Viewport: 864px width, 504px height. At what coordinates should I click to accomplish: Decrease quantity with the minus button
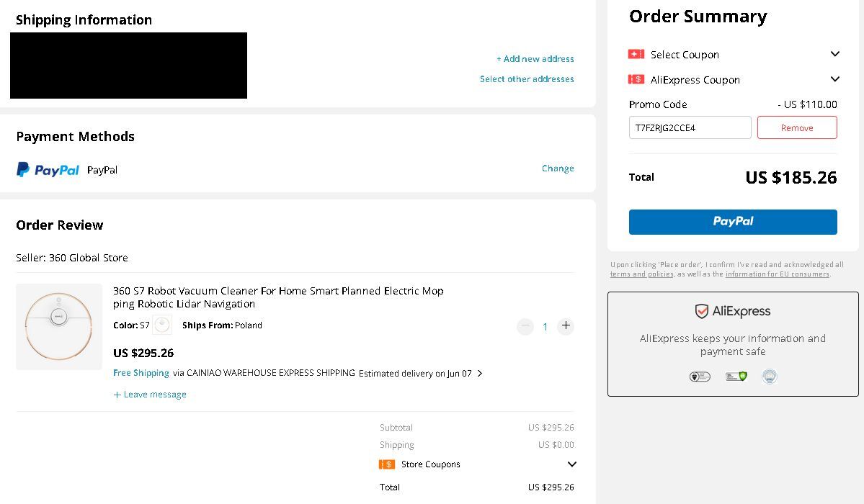point(525,326)
